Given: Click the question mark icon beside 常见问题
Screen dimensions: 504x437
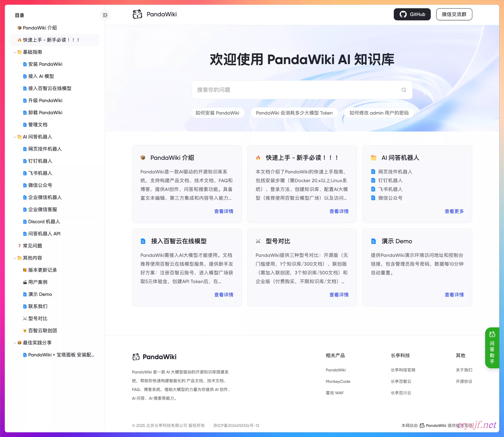Looking at the screenshot, I should pos(20,246).
